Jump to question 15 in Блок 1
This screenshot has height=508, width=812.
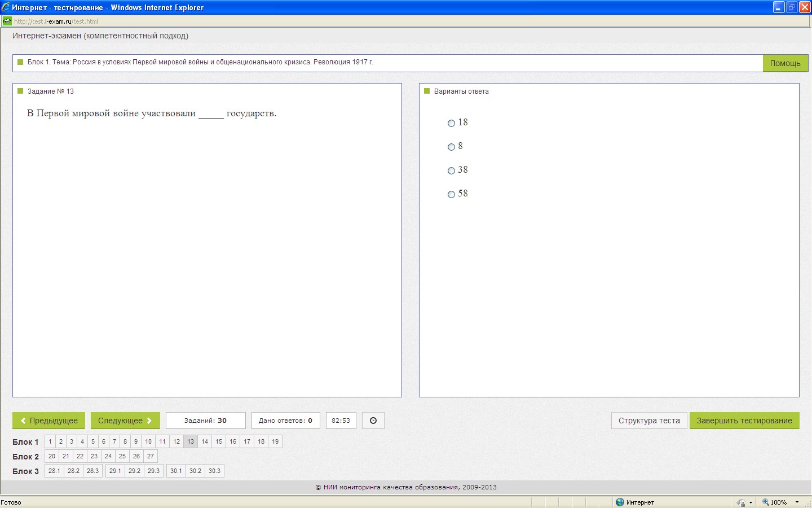click(219, 441)
